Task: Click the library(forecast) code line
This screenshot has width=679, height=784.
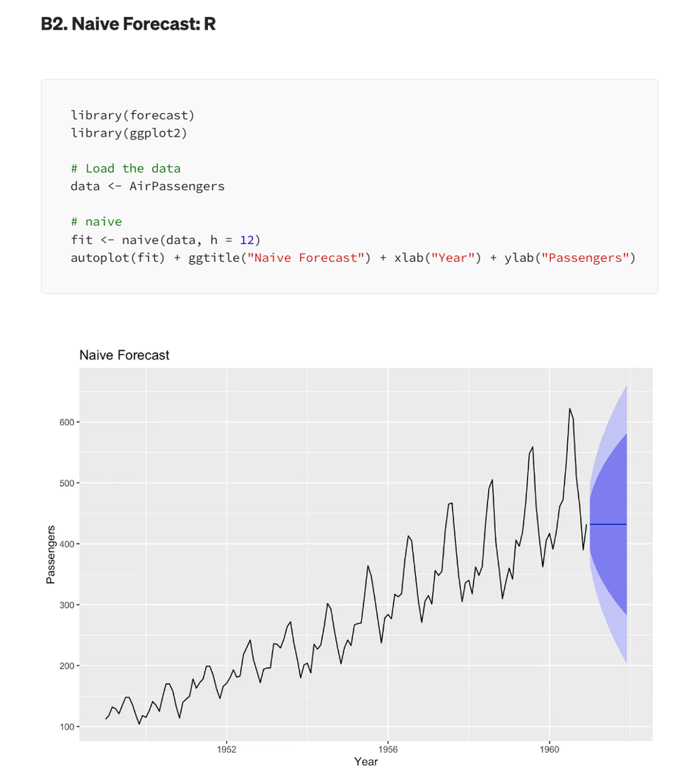Action: point(132,115)
